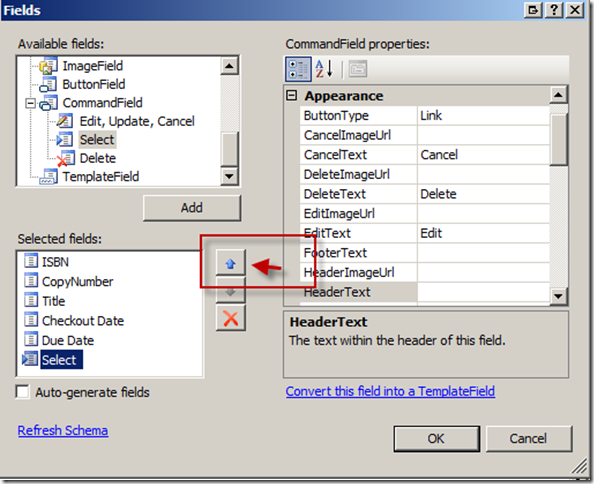The image size is (594, 484).
Task: Enable the Auto-generate fields checkbox
Action: [23, 392]
